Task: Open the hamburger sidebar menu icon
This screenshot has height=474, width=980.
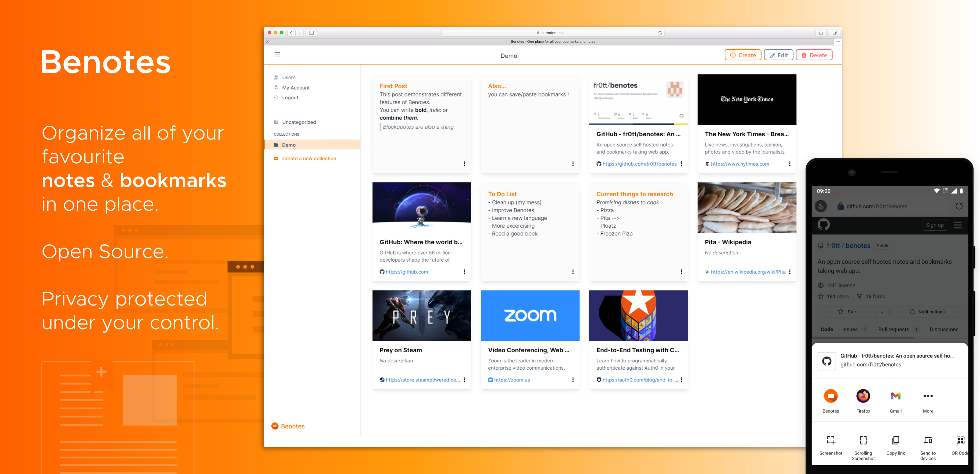Action: pyautogui.click(x=277, y=55)
